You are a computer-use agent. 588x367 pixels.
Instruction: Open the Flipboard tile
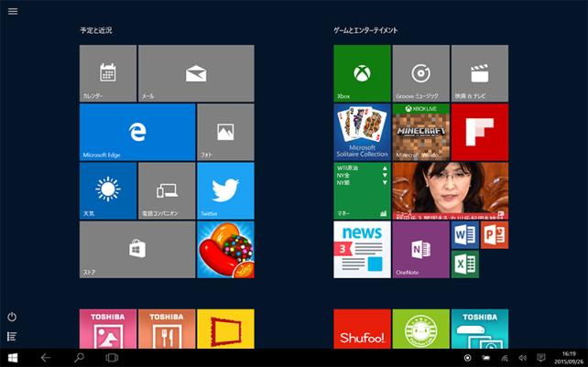coord(480,133)
